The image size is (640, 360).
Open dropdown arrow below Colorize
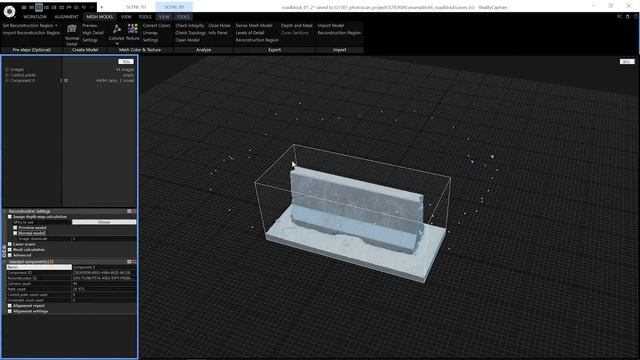click(117, 44)
